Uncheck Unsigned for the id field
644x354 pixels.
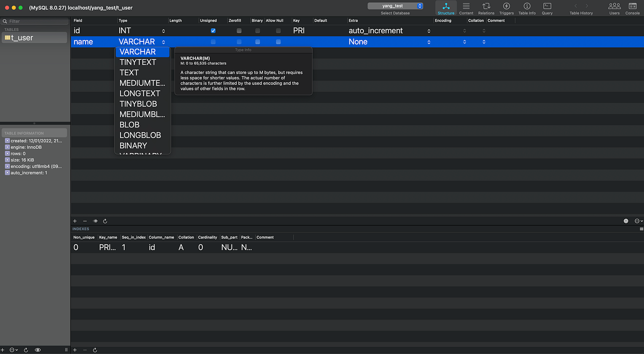point(213,30)
